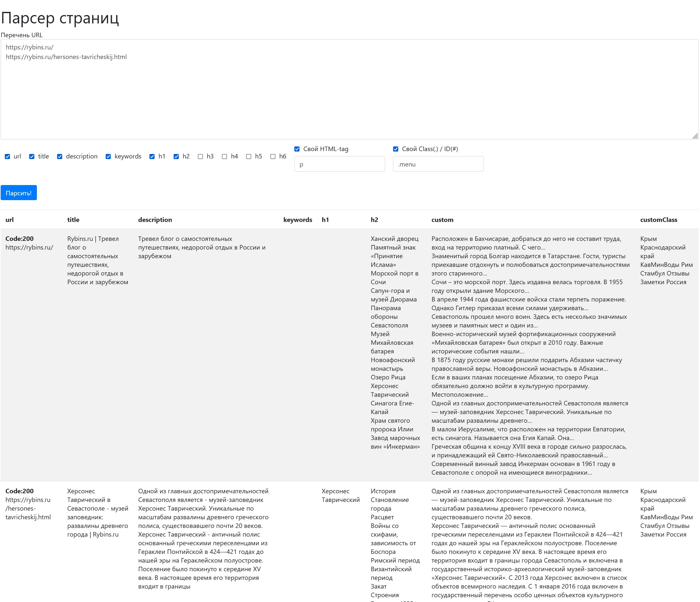The image size is (700, 602).
Task: Click Завод марочных вин «Инкерман» h2 entry
Action: click(395, 442)
